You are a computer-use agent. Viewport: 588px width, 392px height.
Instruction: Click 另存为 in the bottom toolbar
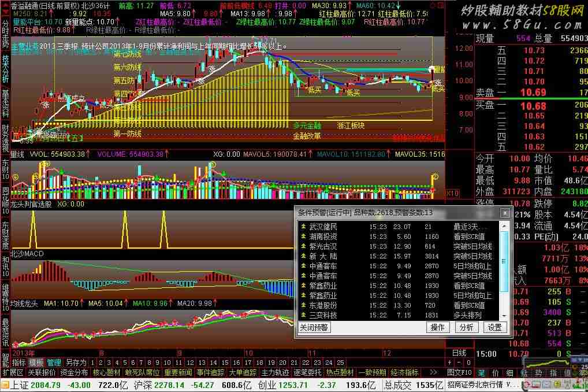(x=76, y=363)
